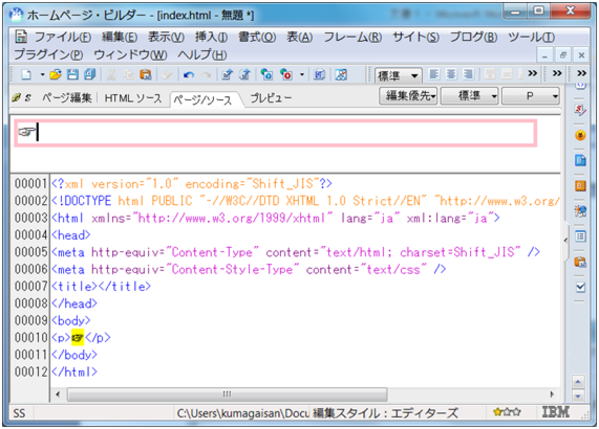
Task: Click the blue document sidebar icon
Action: click(580, 160)
